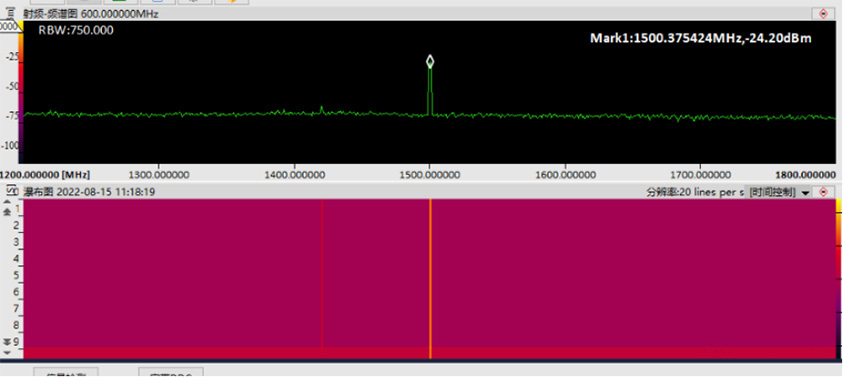Click the dropdown arrow beside 时间控制
Image resolution: width=843 pixels, height=377 pixels.
[x=805, y=193]
